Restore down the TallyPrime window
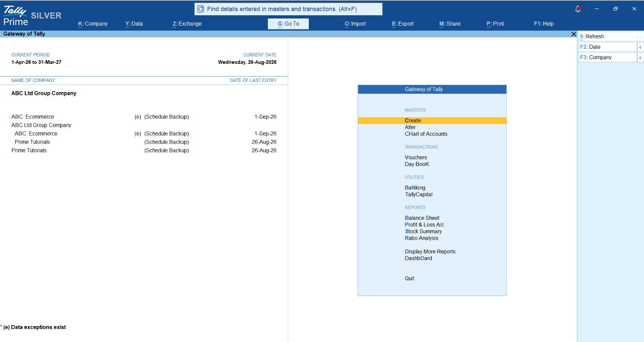This screenshot has width=644, height=342. coord(615,9)
